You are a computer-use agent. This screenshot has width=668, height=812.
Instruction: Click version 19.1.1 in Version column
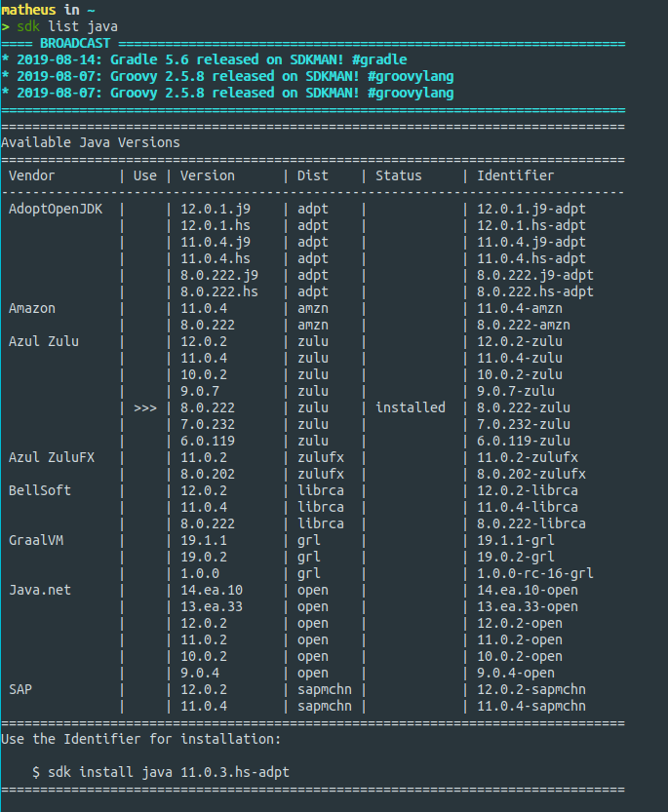[204, 540]
